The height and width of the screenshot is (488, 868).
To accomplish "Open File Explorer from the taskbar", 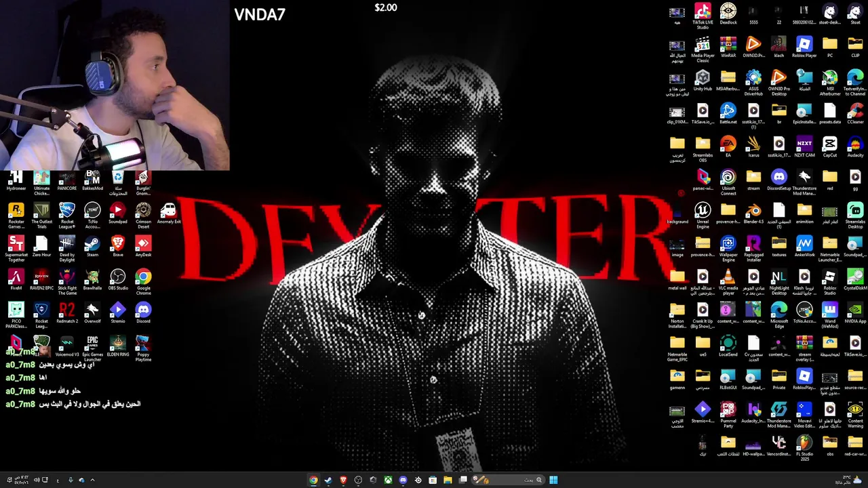I will (448, 480).
